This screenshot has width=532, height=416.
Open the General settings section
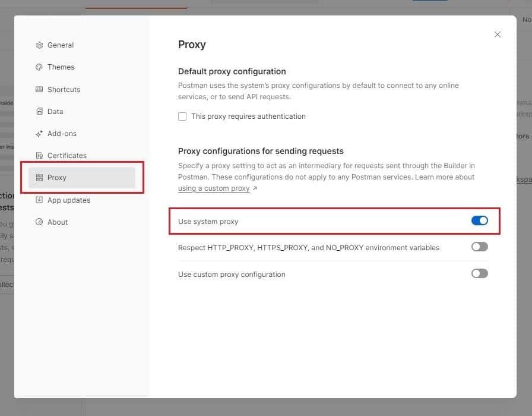(61, 45)
